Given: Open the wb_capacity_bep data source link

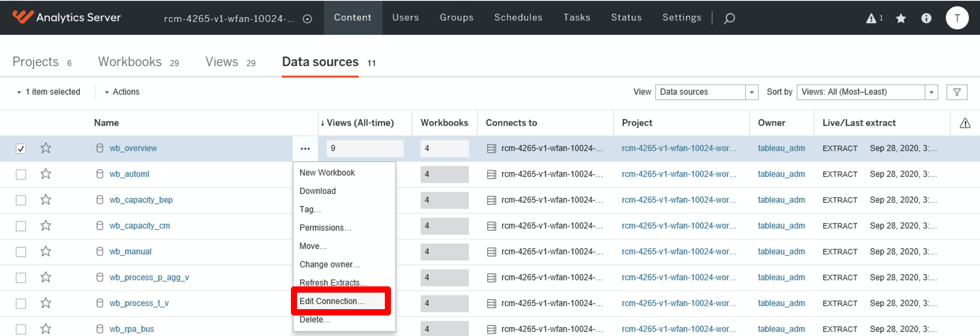Looking at the screenshot, I should pos(141,200).
